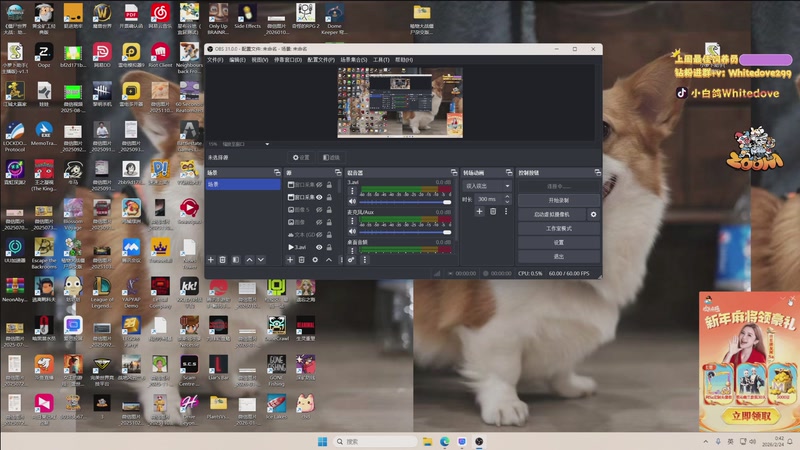800x450 pixels.
Task: Select the 场景 item in Scenes list
Action: pos(243,184)
